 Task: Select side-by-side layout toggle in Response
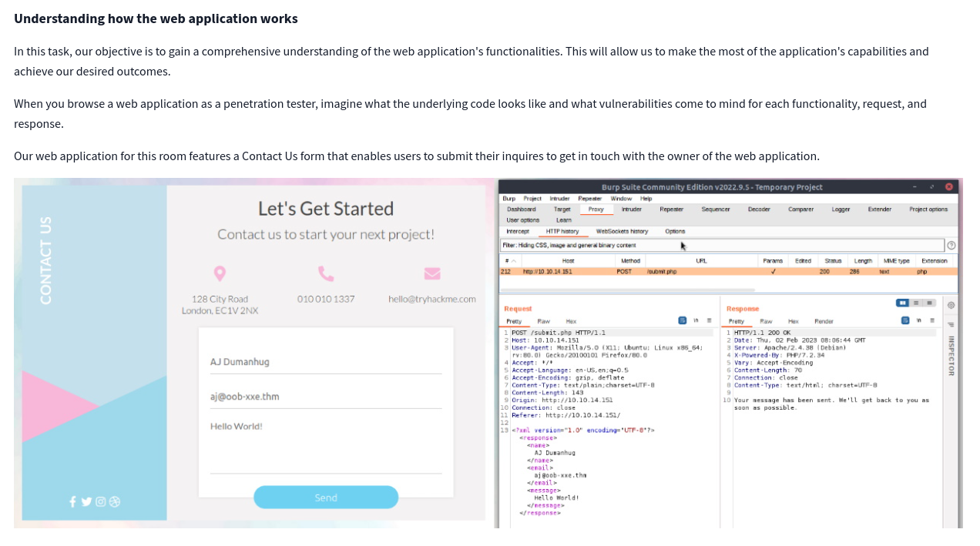pos(903,303)
